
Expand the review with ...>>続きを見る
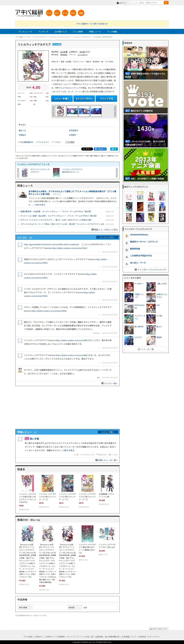67,450
